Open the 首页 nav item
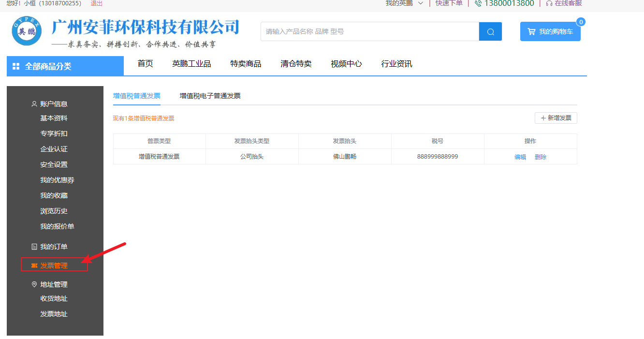The image size is (644, 339). click(145, 64)
